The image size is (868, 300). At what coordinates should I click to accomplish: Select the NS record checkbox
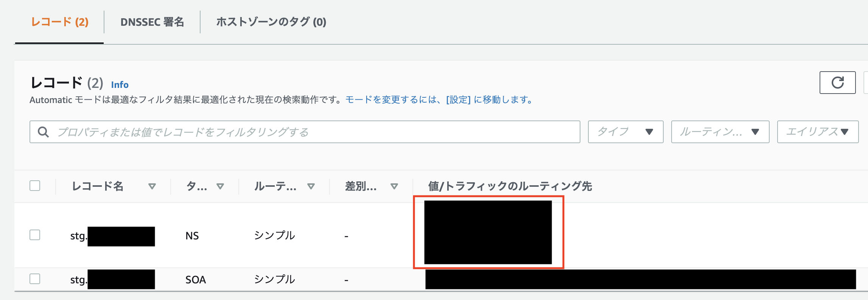click(35, 235)
